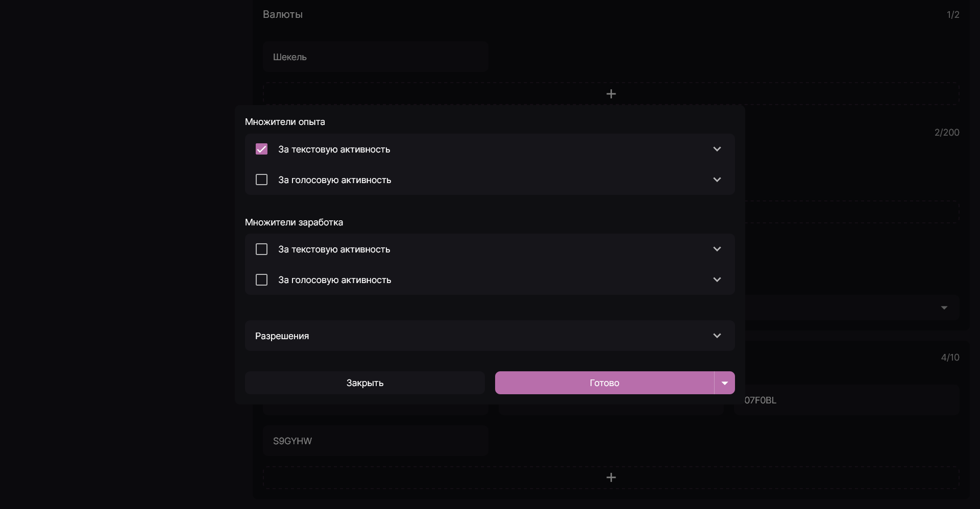Screen dimensions: 980x509
Task: Click the Готово button
Action: click(604, 383)
